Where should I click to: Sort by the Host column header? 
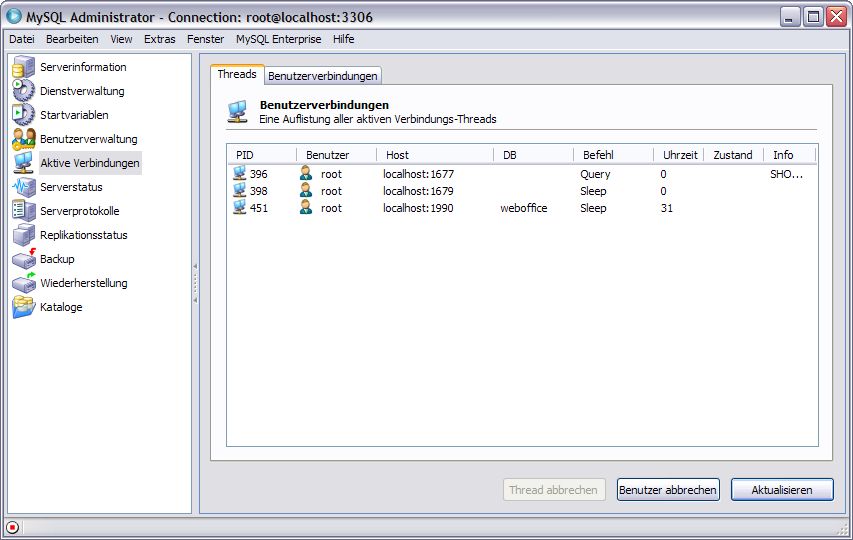435,155
